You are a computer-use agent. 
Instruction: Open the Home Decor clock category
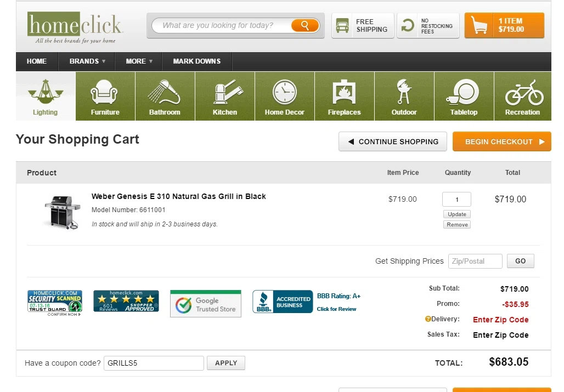tap(285, 96)
